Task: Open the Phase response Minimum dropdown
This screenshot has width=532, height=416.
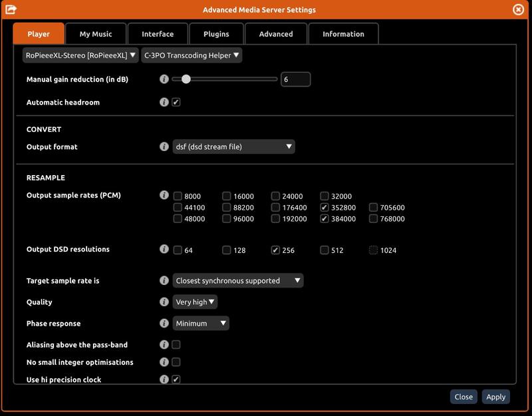Action: pos(201,323)
